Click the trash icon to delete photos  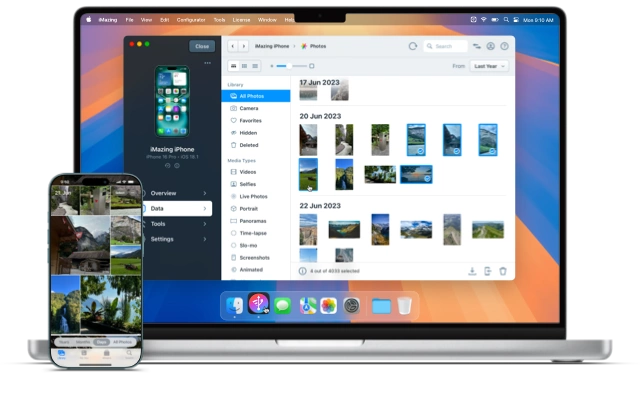click(503, 271)
